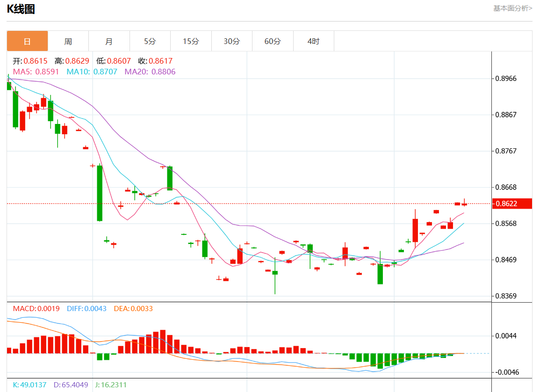
Task: Click the 0.8568 price axis label
Action: coord(506,224)
